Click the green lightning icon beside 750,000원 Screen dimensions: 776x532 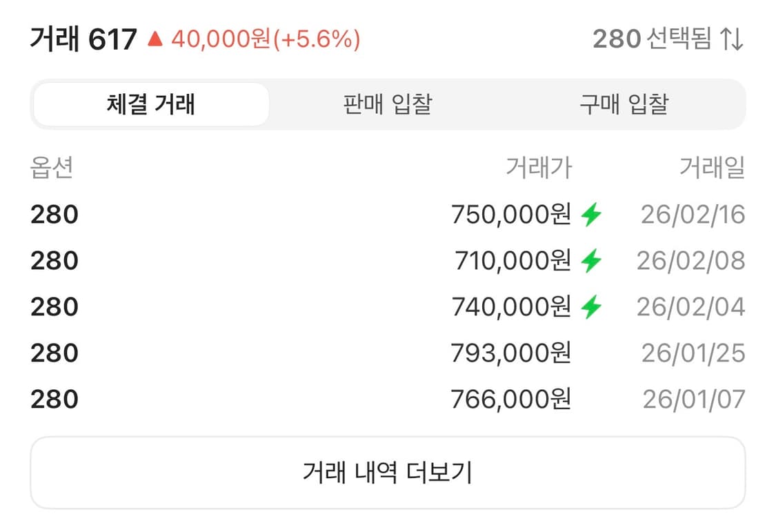point(590,214)
